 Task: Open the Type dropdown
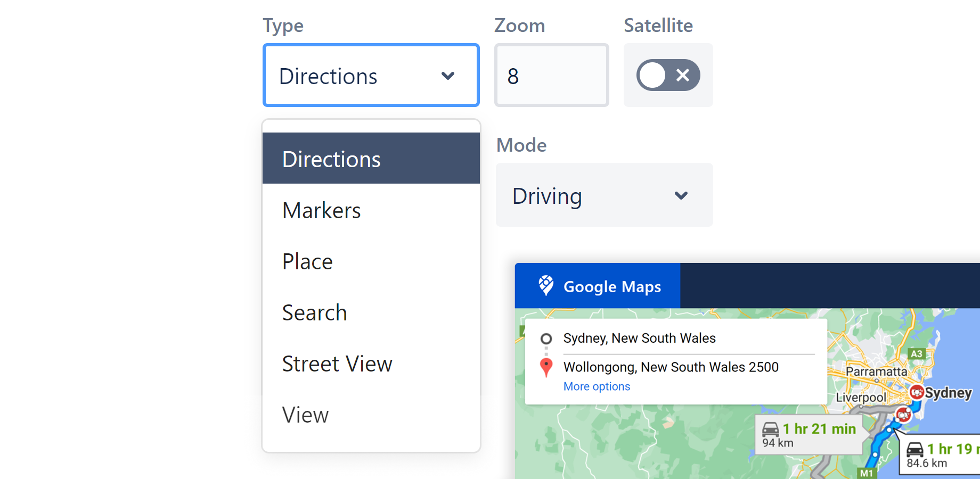371,76
